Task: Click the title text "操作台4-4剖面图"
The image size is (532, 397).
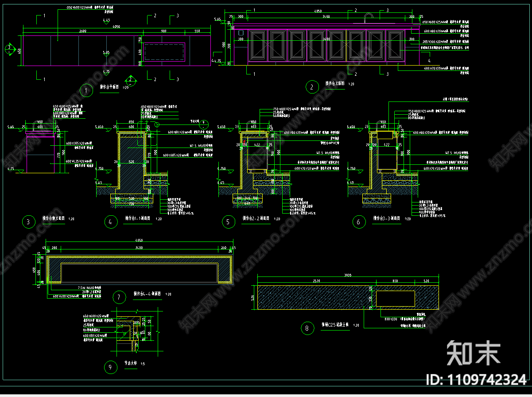Action: pos(147,294)
